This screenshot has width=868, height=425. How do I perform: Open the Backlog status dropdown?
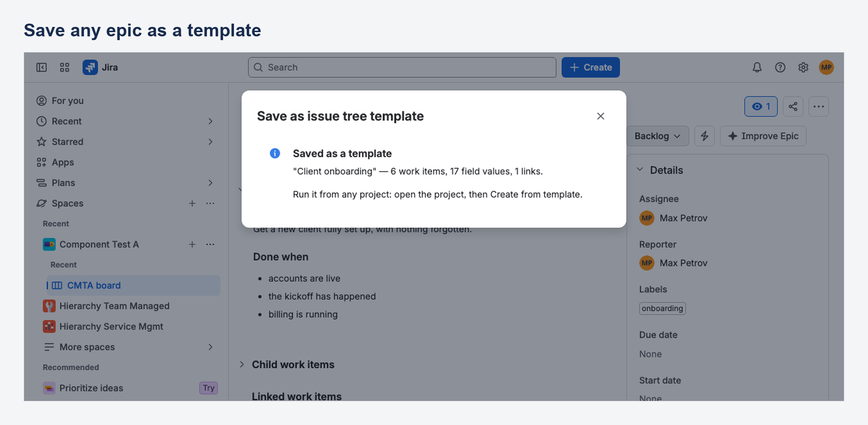(658, 136)
